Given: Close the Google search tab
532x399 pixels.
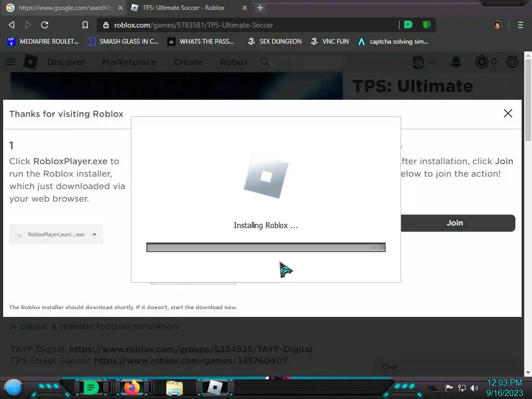Looking at the screenshot, I should pos(121,8).
